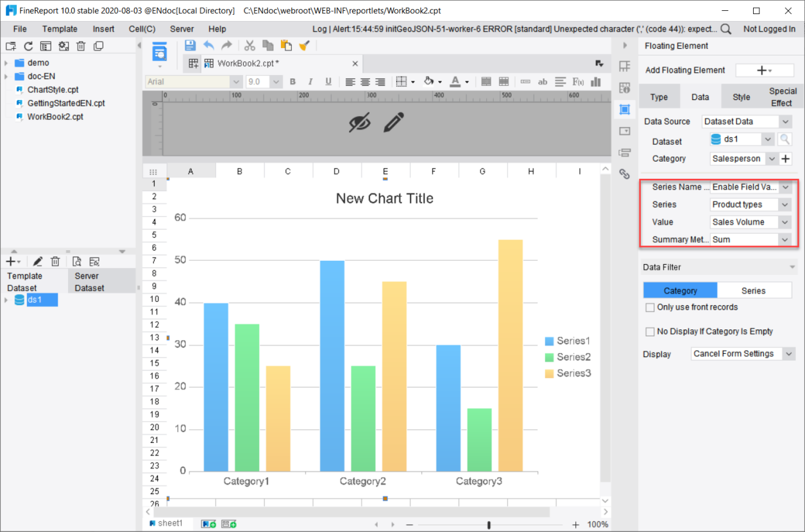Click the Add Floating Element plus button
Image resolution: width=805 pixels, height=532 pixels.
[765, 71]
